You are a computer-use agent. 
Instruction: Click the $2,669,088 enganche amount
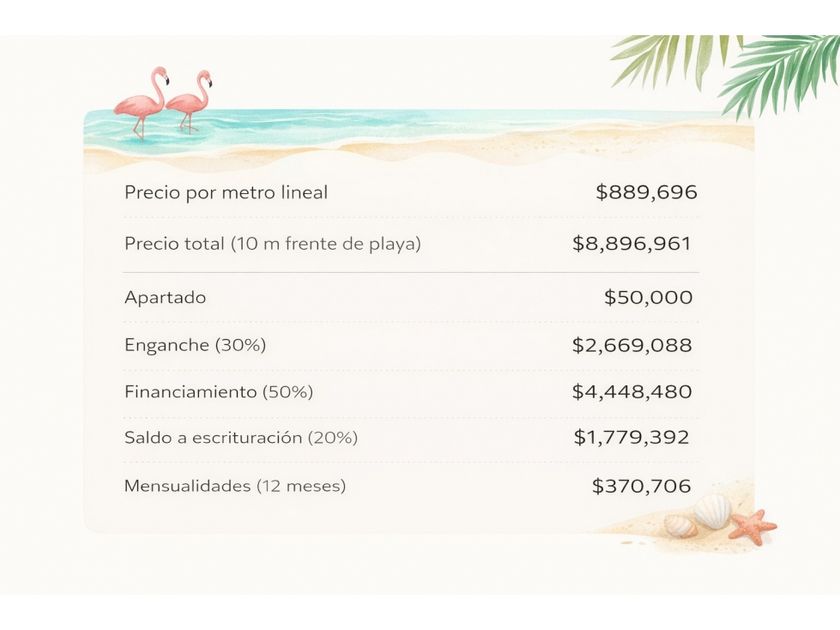(632, 345)
